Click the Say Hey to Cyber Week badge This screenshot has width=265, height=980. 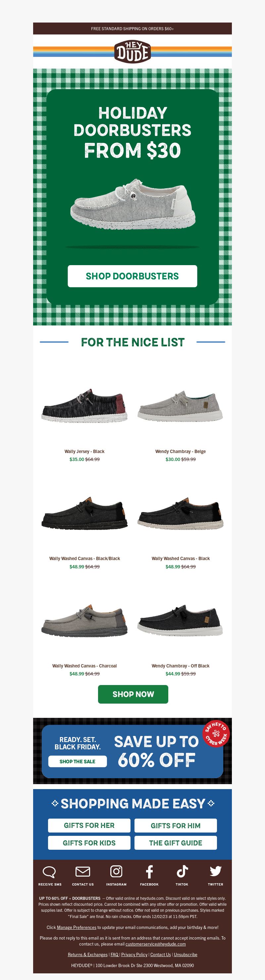tap(216, 733)
